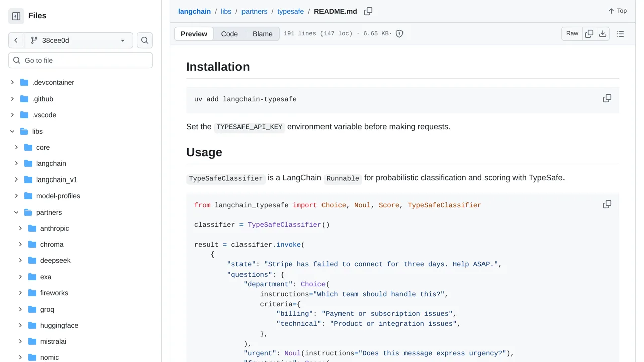Screen dimensions: 644x362
Task: Click the Runnable inline code label
Action: click(x=343, y=178)
